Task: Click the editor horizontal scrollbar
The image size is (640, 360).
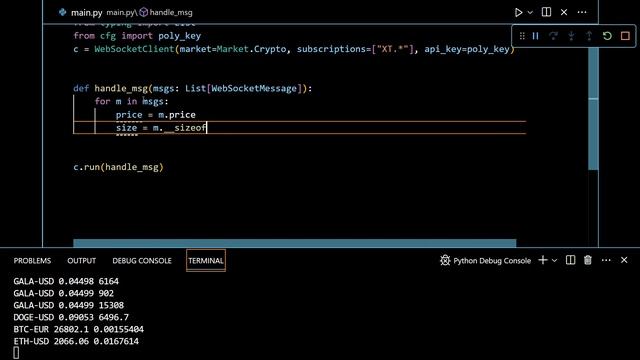Action: coord(295,243)
